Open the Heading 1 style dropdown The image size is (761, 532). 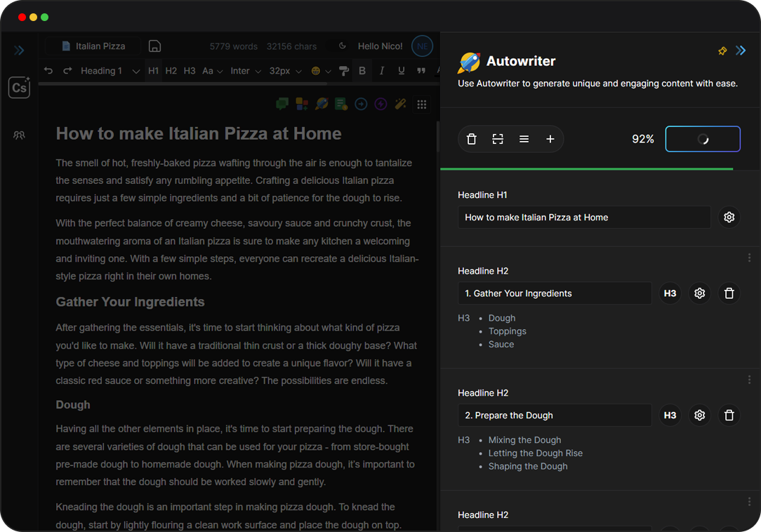110,71
